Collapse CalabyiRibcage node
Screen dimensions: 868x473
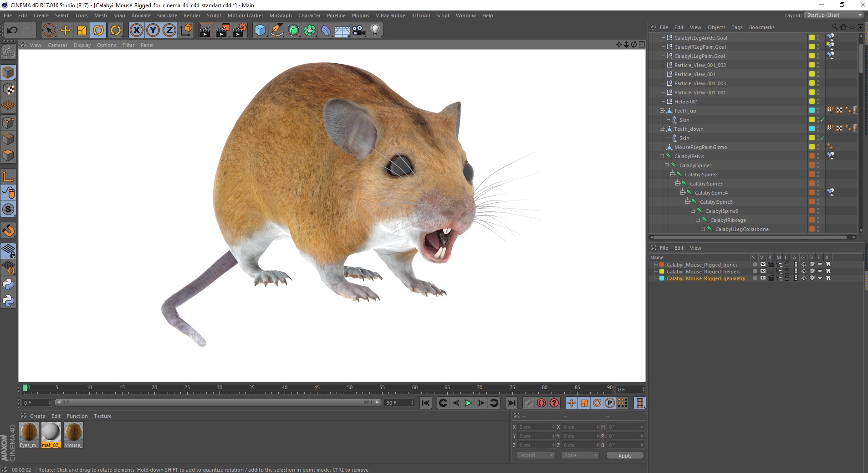point(698,220)
